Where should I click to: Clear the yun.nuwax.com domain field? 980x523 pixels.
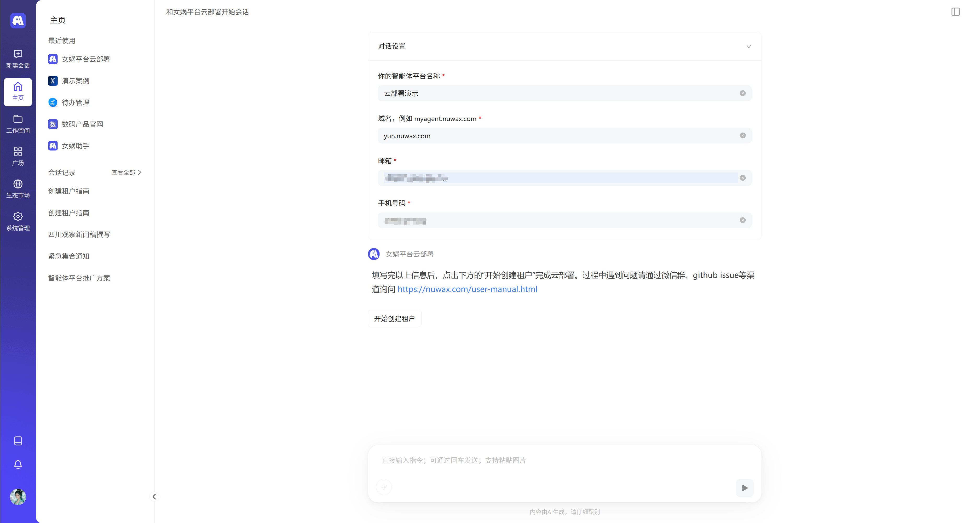743,135
